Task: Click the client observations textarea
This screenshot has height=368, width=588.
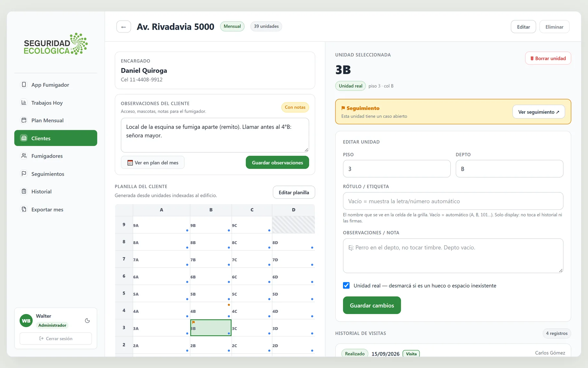Action: (x=215, y=135)
